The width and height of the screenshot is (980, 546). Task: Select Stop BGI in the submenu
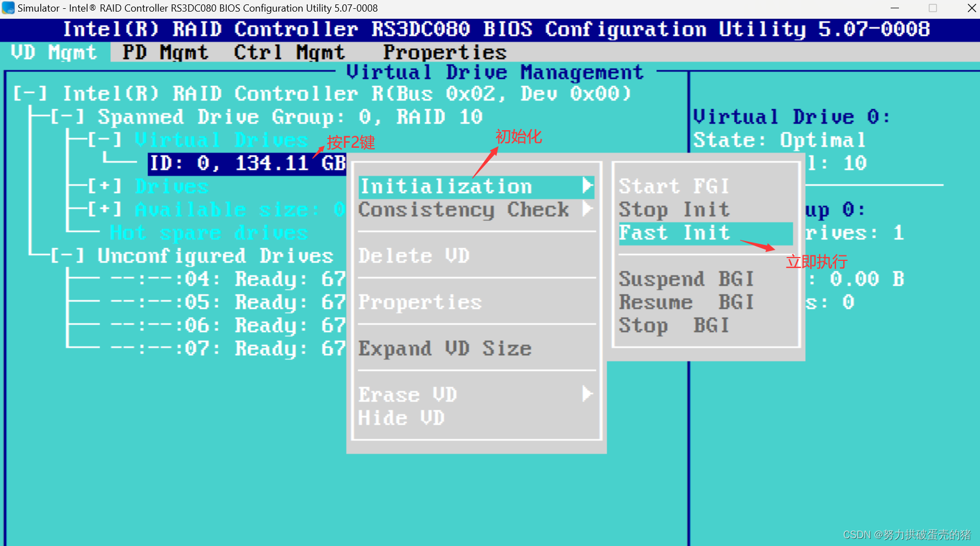tap(674, 325)
